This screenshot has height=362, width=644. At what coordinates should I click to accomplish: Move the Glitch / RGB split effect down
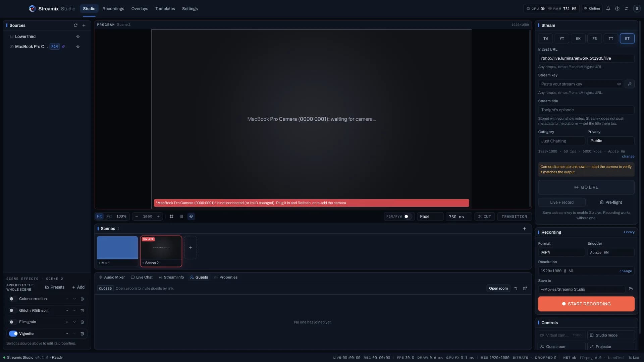pyautogui.click(x=74, y=311)
